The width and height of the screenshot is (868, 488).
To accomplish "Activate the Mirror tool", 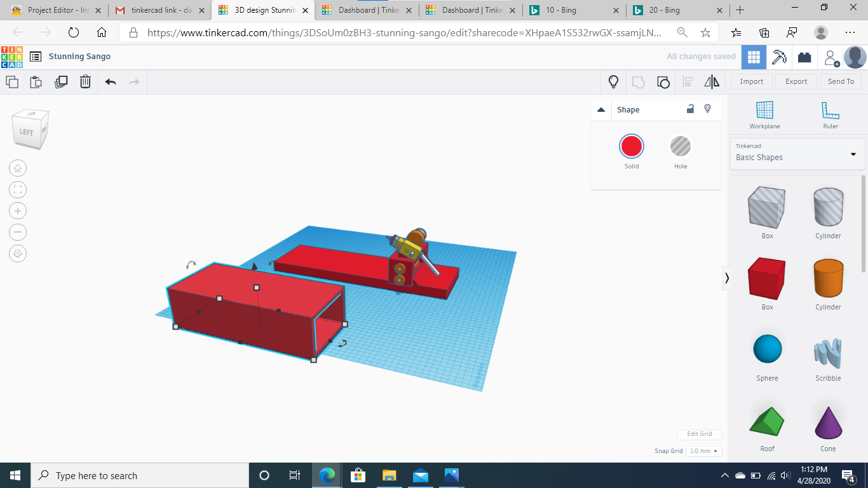I will [712, 82].
